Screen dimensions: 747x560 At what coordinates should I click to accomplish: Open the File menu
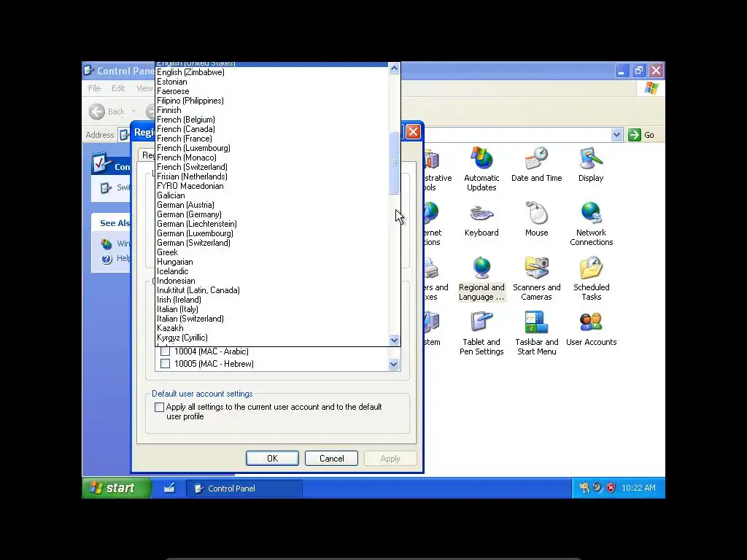tap(94, 88)
